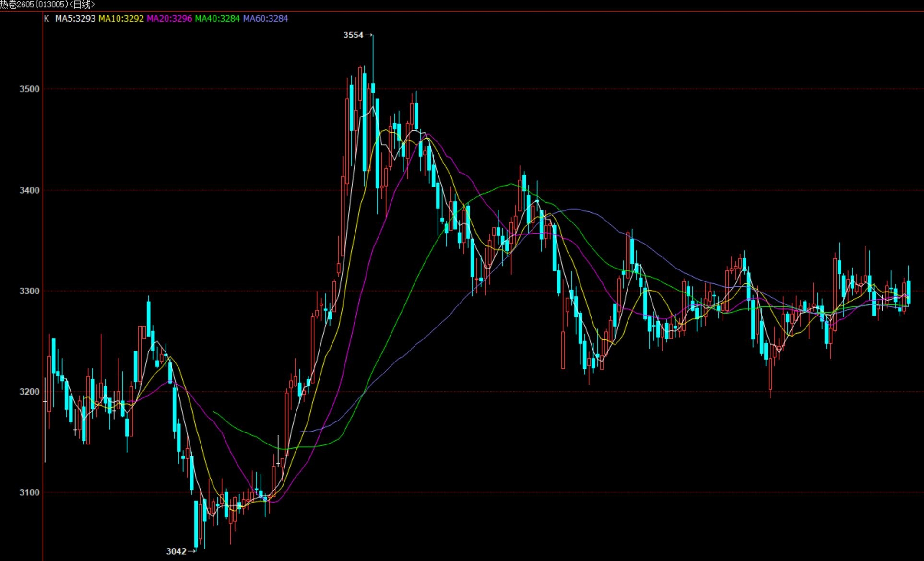This screenshot has height=561, width=924.
Task: Select the blue MA60:3284 legend label
Action: (265, 19)
